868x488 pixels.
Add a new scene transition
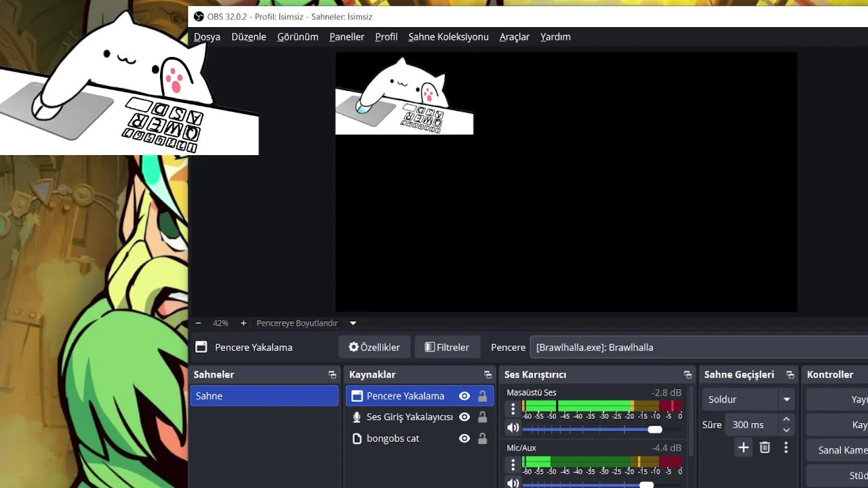744,447
